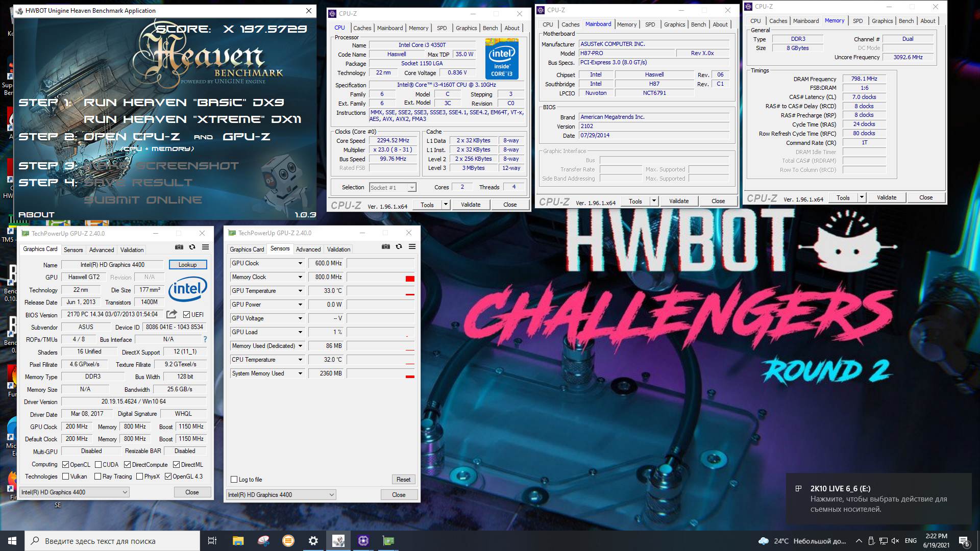Click taskbar clock showing 2:22 PM
This screenshot has width=980, height=551.
pyautogui.click(x=936, y=541)
